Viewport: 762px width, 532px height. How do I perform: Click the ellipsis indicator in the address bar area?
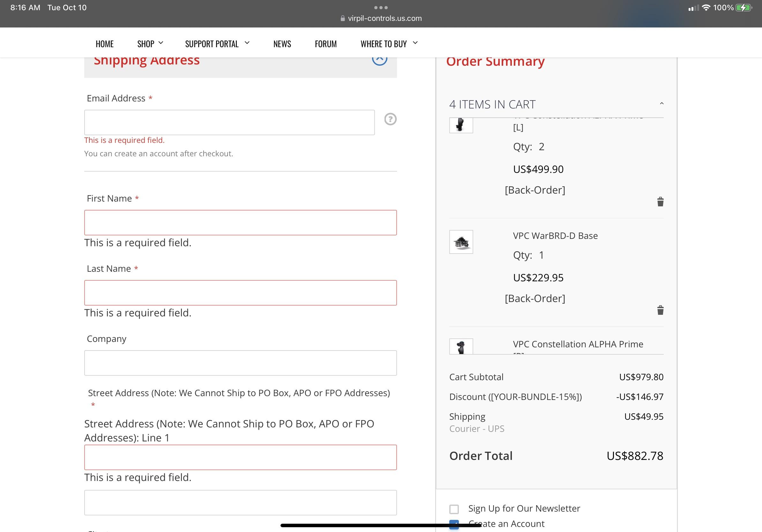tap(381, 7)
